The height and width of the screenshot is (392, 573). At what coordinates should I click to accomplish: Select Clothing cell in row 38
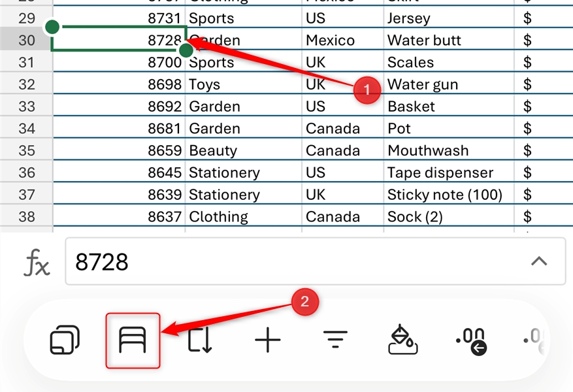[244, 216]
